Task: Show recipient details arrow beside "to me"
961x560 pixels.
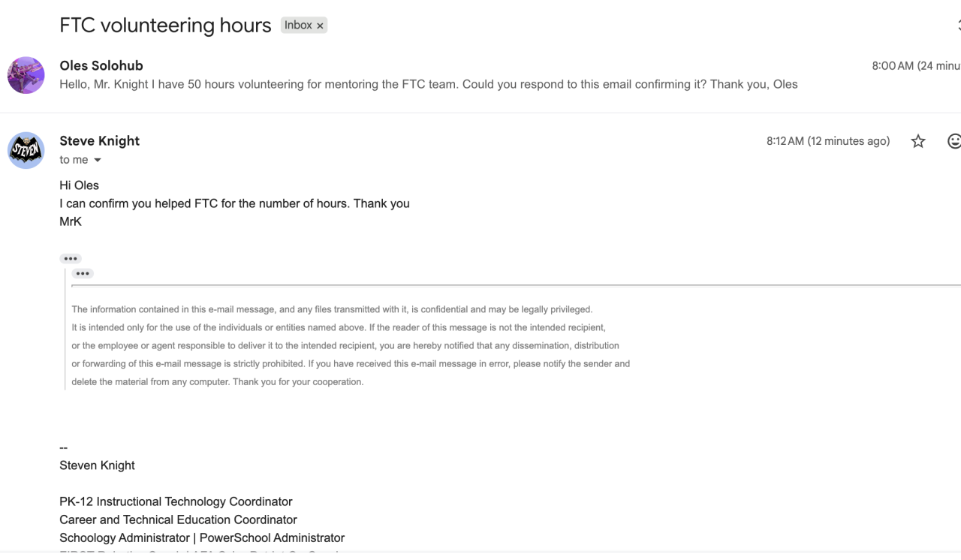Action: click(98, 160)
